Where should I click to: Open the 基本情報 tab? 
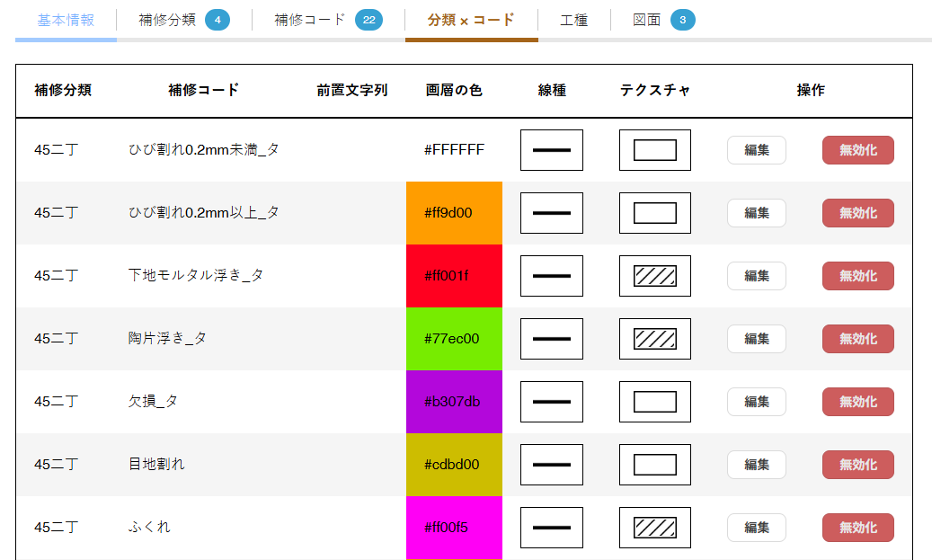click(x=66, y=20)
